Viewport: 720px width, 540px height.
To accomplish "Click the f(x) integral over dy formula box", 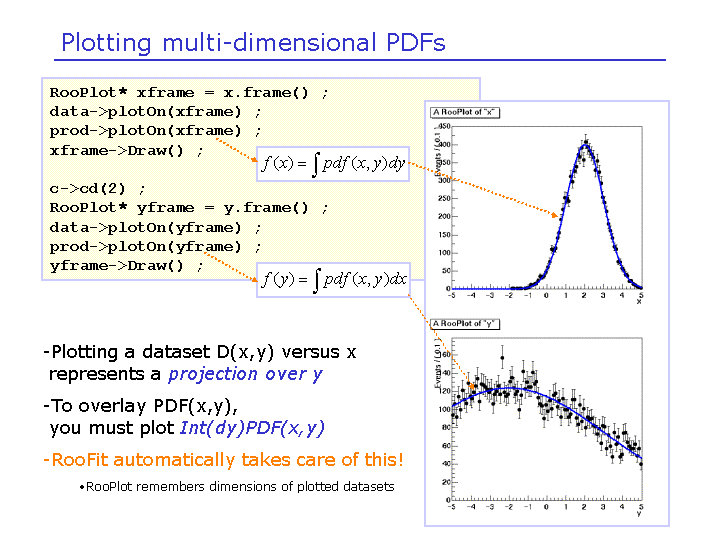I will click(x=333, y=164).
